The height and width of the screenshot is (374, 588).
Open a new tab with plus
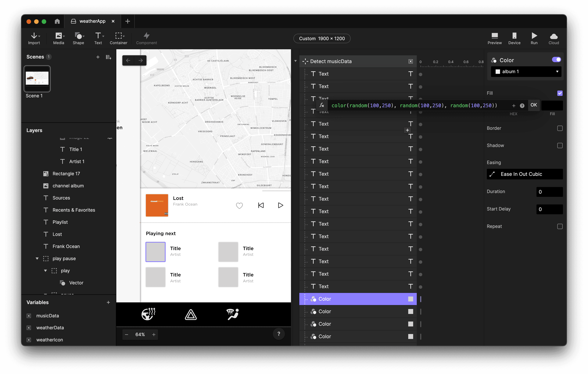(x=127, y=21)
